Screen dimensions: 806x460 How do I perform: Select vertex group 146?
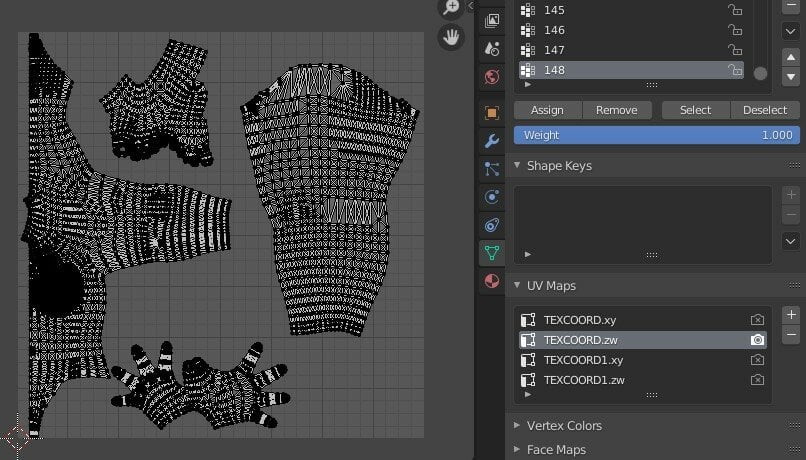(x=631, y=30)
